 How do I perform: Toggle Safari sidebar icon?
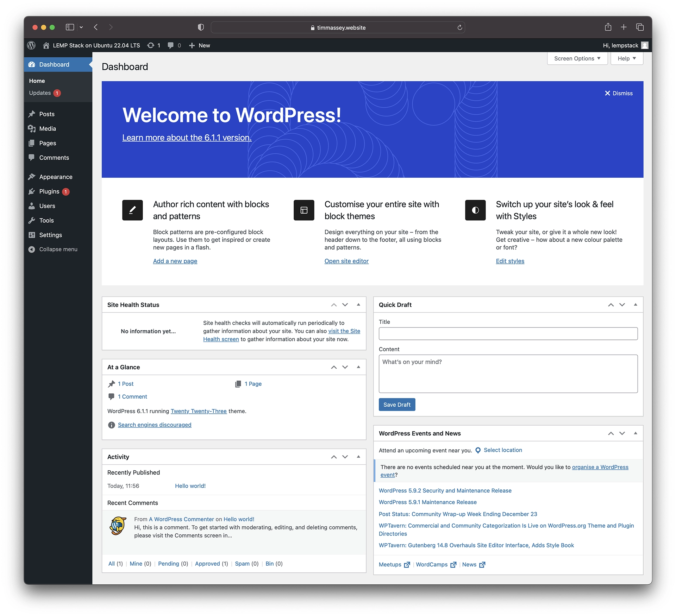[70, 27]
